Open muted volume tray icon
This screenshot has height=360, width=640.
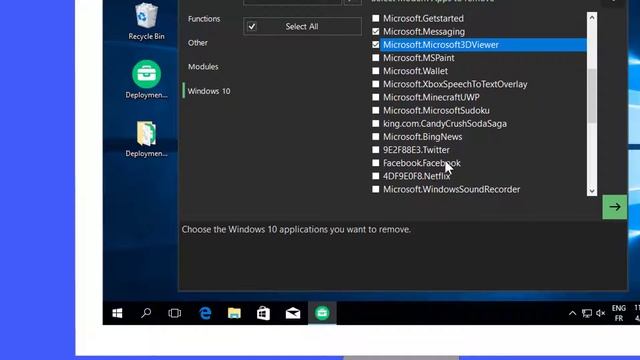[600, 313]
